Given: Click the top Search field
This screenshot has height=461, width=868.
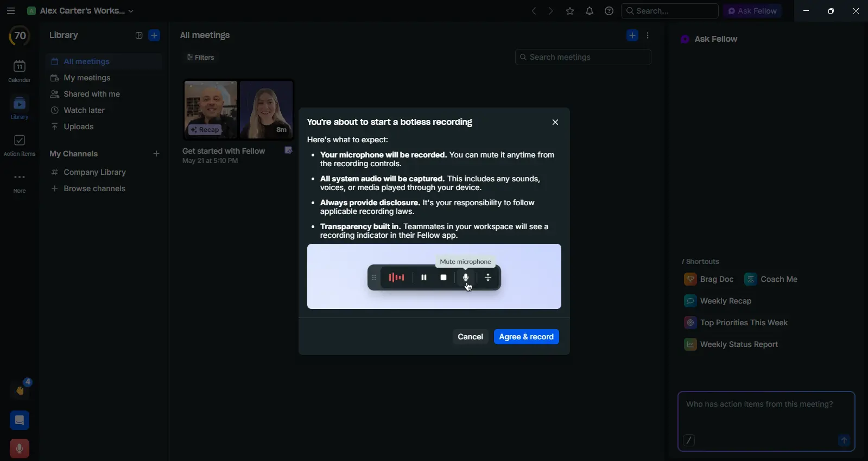Looking at the screenshot, I should pyautogui.click(x=670, y=11).
